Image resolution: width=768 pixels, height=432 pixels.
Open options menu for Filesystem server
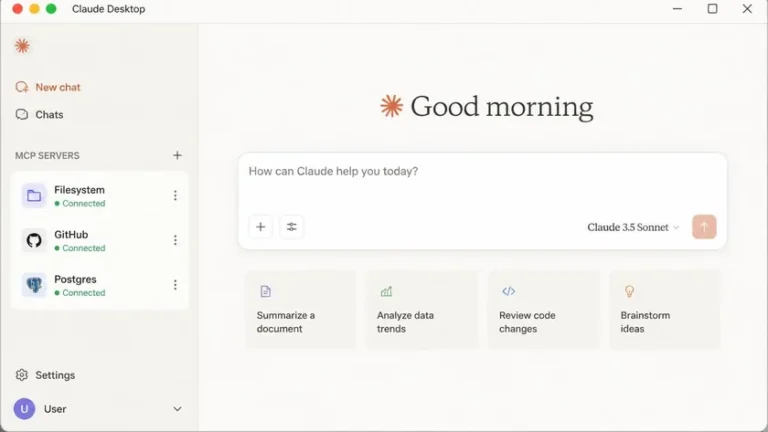pos(175,196)
